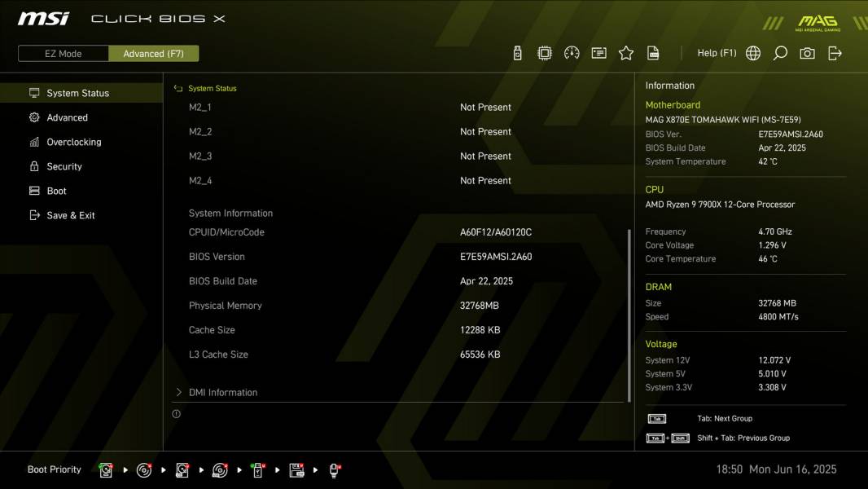Select the Advanced (F7) mode tab

[153, 53]
